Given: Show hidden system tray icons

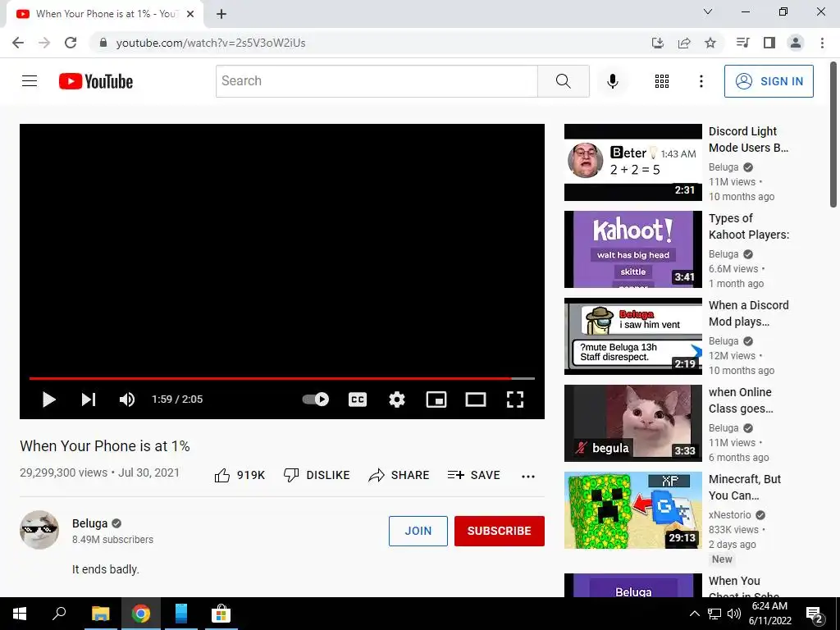Looking at the screenshot, I should pyautogui.click(x=694, y=614).
